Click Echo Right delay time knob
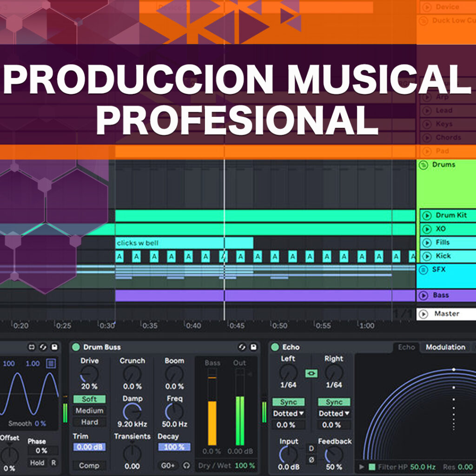Image resolution: width=476 pixels, height=476 pixels. 334,372
